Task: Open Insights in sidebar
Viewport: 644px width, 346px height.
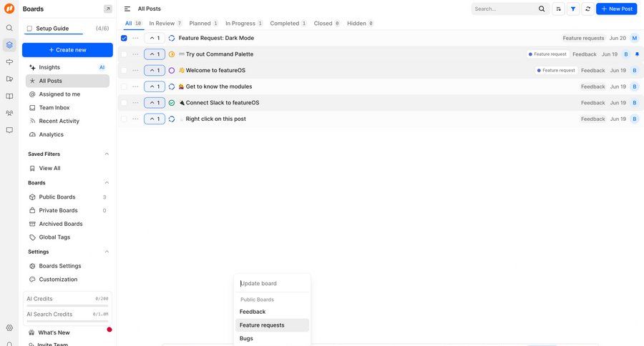Action: point(68,67)
